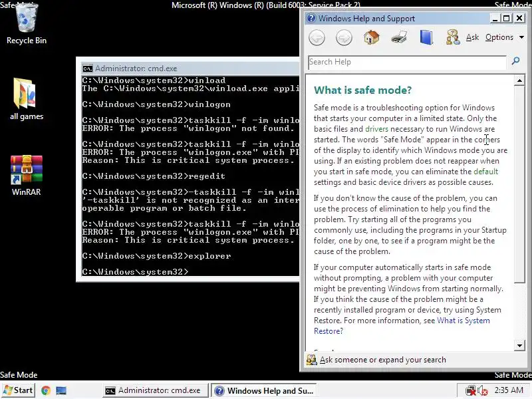Click the Options dropdown arrow
Viewport: 532px width, 399px height.
521,37
